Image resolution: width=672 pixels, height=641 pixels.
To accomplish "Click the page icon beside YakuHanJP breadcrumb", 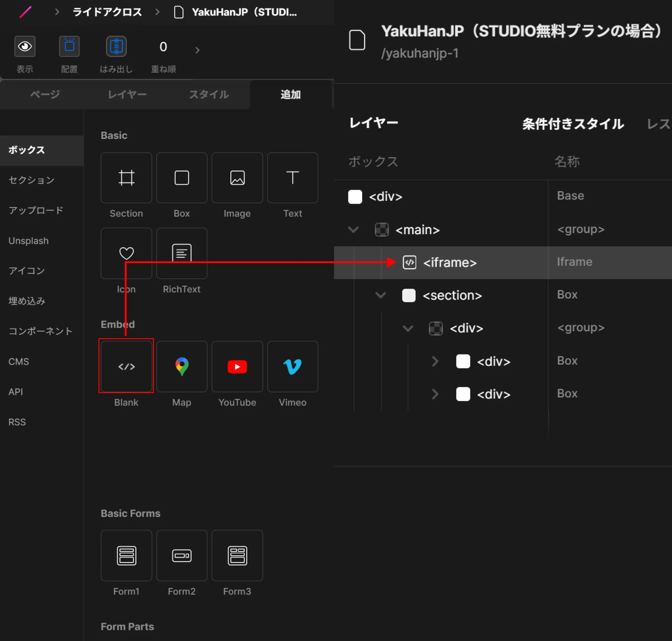I will coord(179,13).
